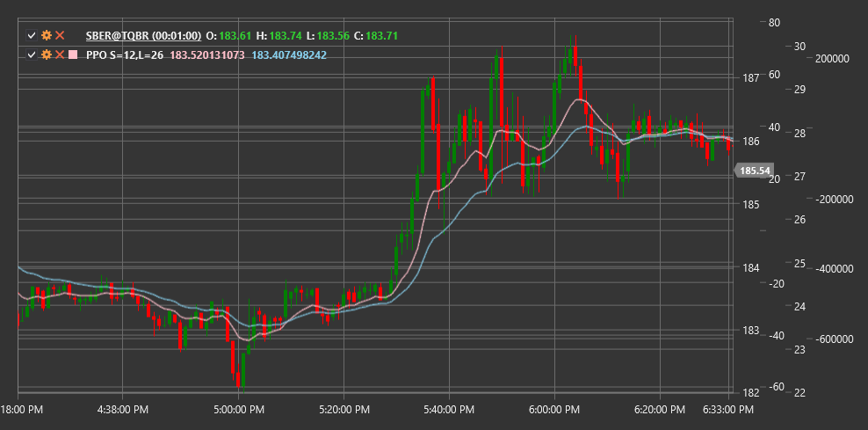Click the SBER@TQBR (00:01:00) title link

143,35
